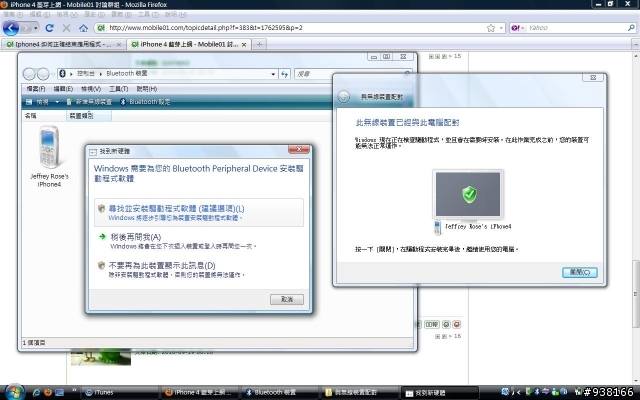
Task: Click the Firefox stop loading X icon
Action: (x=66, y=28)
